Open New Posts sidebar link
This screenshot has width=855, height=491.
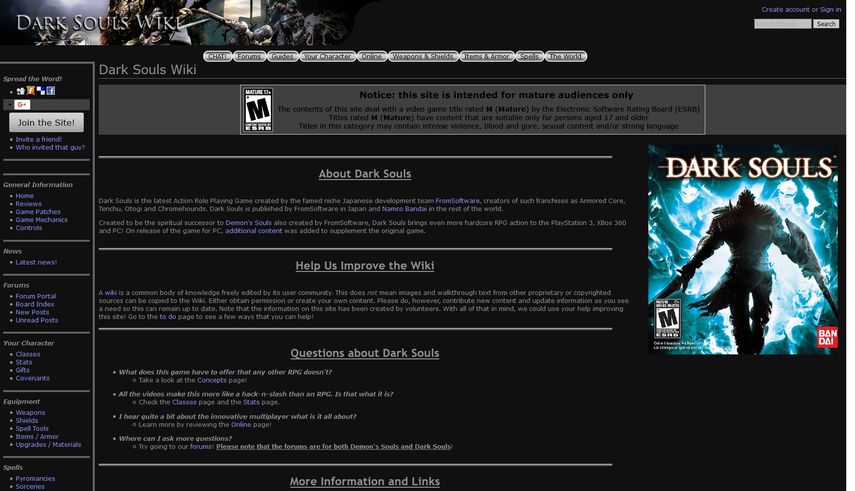coord(32,313)
